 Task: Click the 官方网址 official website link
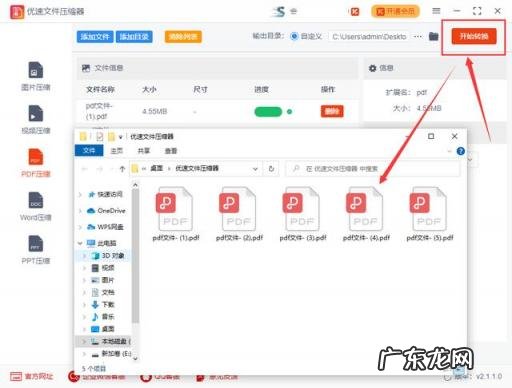point(32,377)
